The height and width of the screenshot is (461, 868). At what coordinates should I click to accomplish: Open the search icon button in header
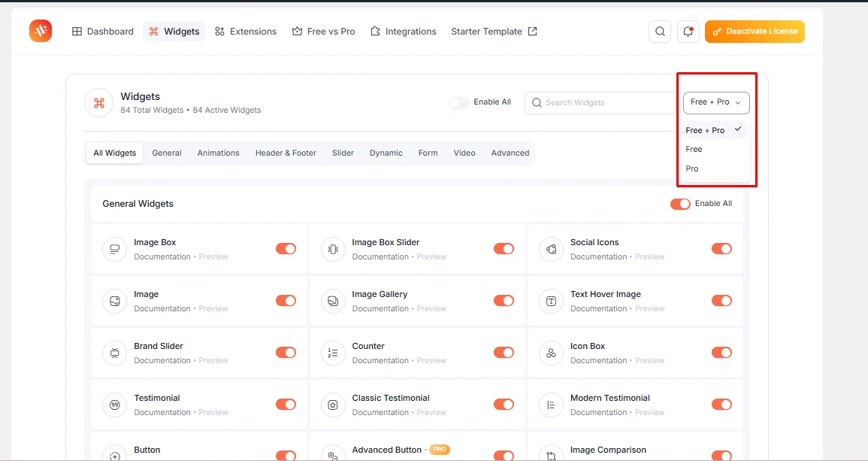click(x=660, y=32)
